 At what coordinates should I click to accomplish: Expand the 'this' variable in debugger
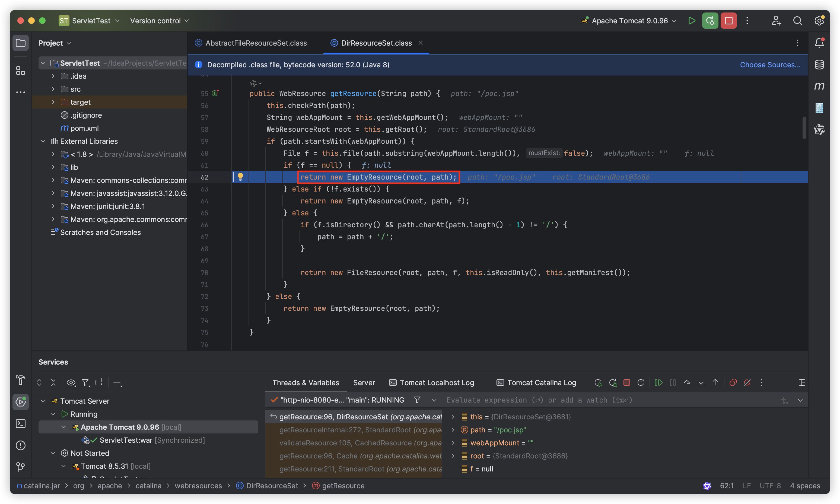pos(453,417)
